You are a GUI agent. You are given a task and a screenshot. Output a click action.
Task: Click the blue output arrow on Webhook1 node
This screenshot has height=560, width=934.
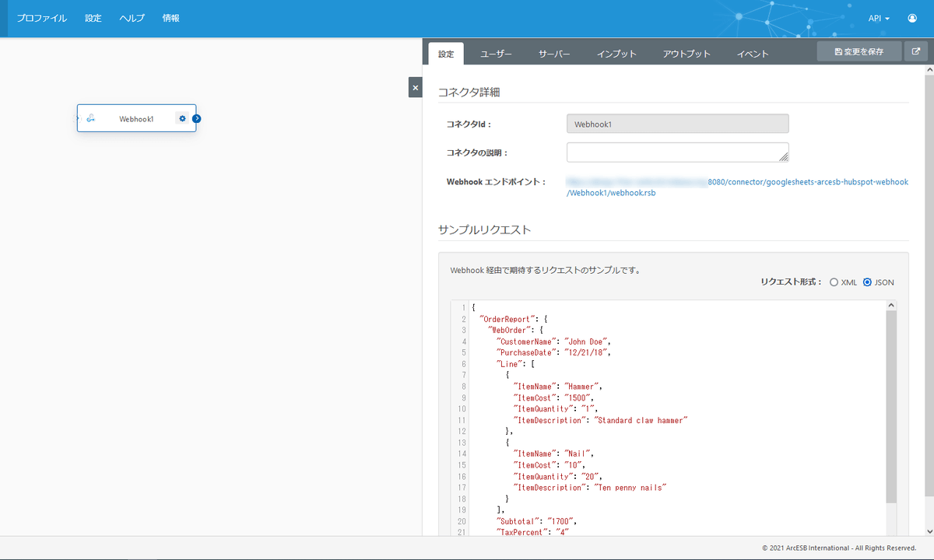pyautogui.click(x=197, y=119)
